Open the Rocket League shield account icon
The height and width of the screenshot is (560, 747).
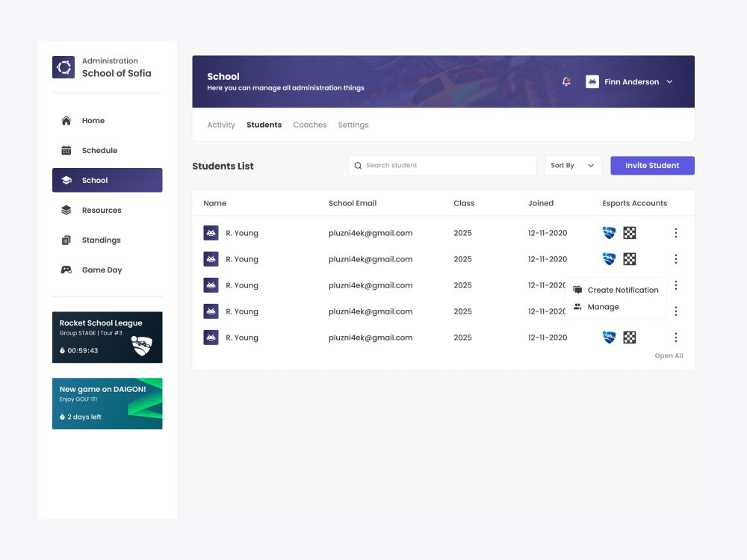tap(609, 232)
